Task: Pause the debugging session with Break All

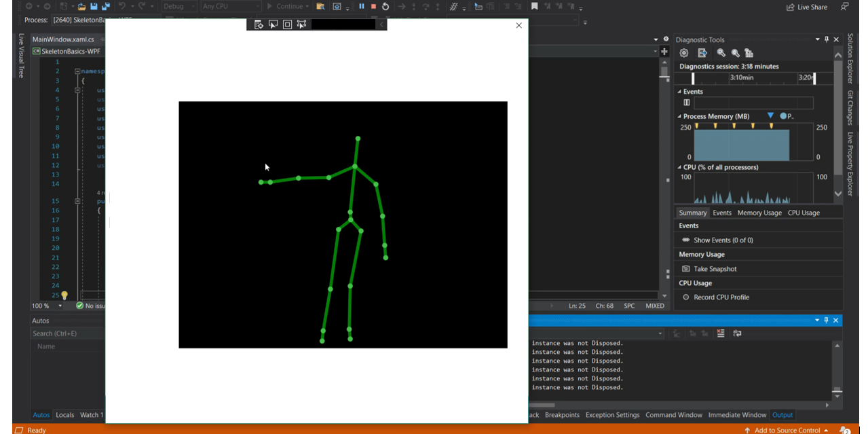Action: pyautogui.click(x=362, y=6)
